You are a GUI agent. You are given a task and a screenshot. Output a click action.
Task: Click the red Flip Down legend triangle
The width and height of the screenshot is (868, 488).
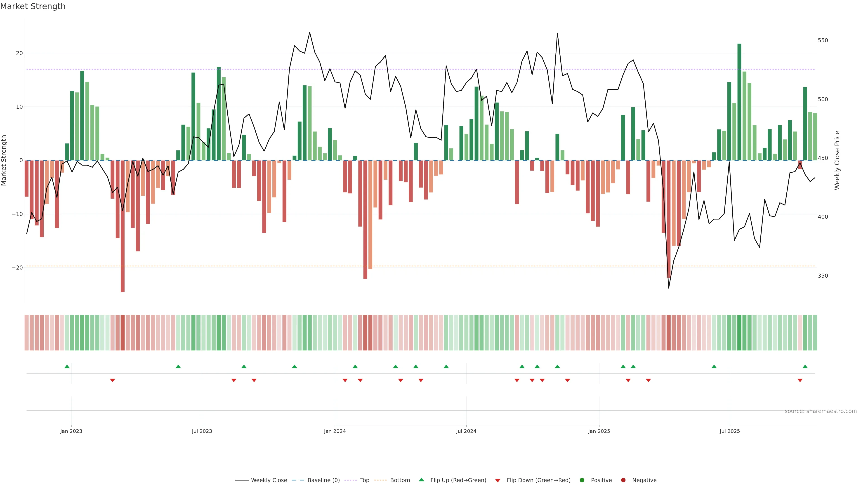498,480
